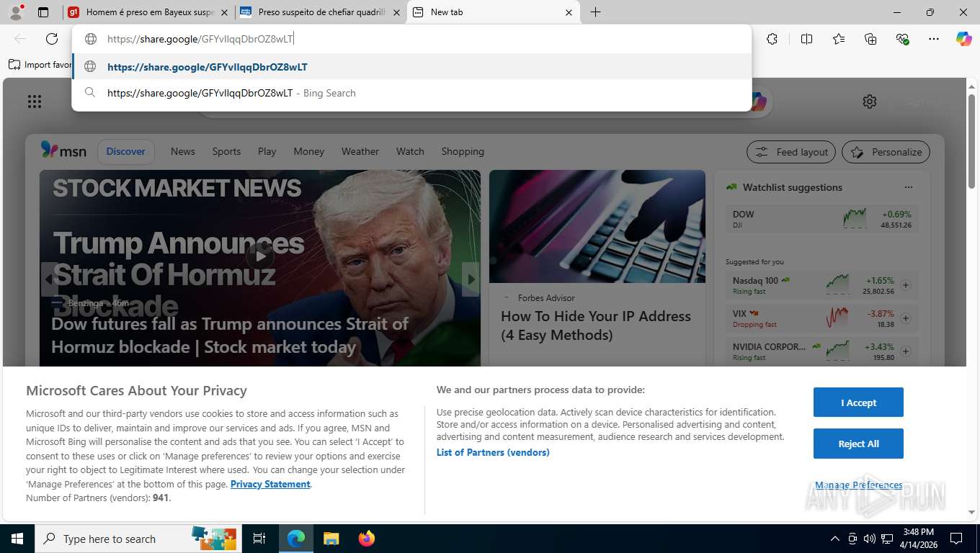
Task: Click the Edge taskbar icon
Action: (295, 539)
